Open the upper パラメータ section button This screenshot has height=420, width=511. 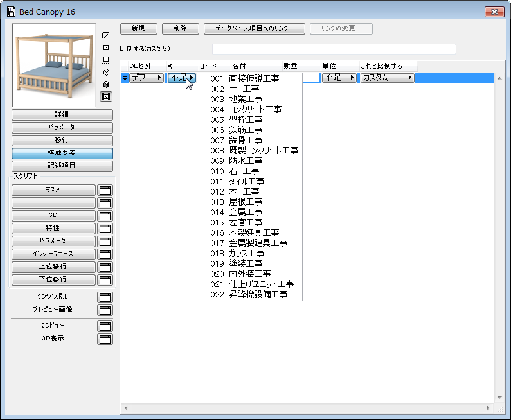click(62, 127)
